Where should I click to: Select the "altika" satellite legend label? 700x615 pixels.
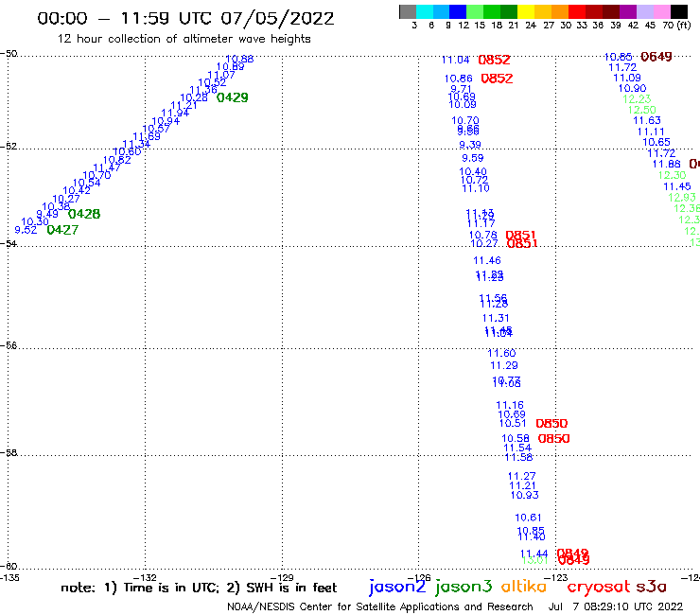point(523,587)
